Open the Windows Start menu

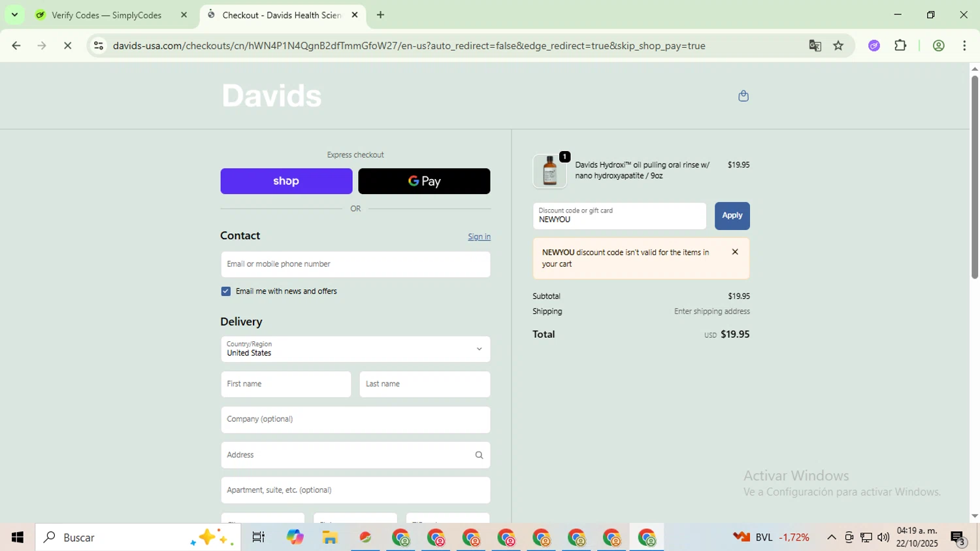pyautogui.click(x=18, y=537)
